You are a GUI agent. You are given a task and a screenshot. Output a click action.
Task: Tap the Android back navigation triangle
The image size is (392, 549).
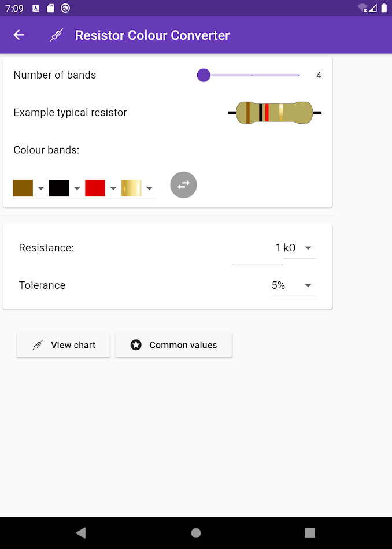(x=81, y=533)
